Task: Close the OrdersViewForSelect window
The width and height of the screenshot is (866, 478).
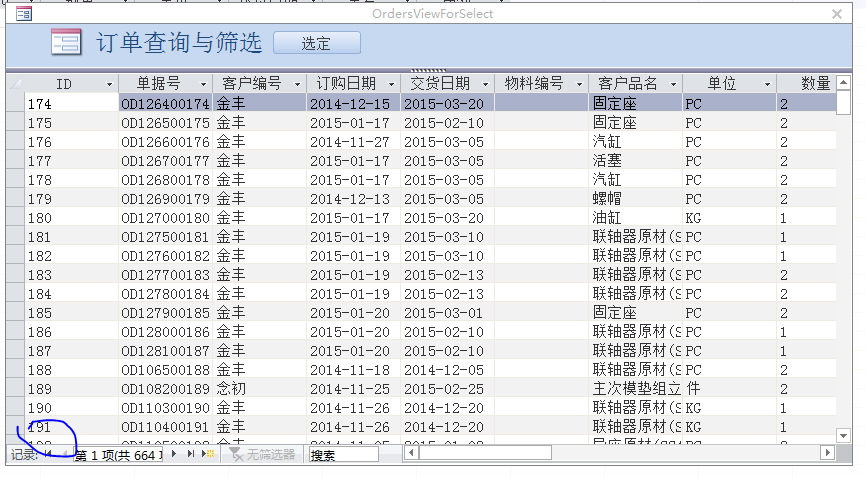Action: (837, 13)
